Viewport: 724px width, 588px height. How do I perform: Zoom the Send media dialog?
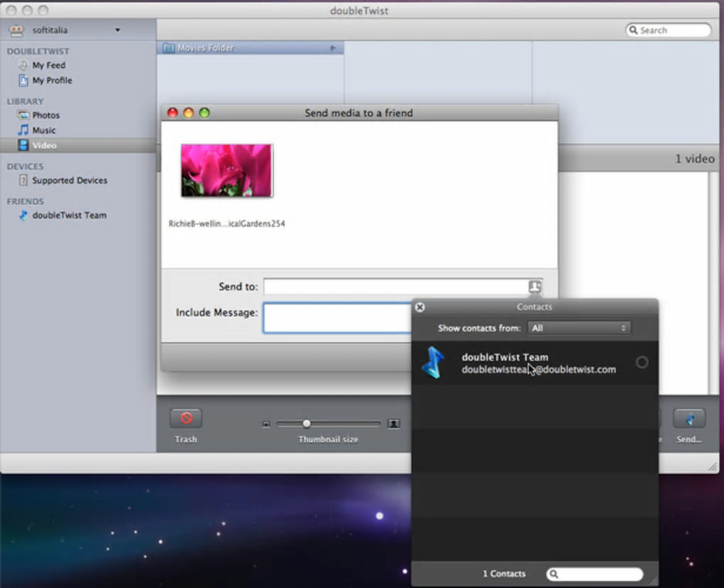[x=204, y=113]
